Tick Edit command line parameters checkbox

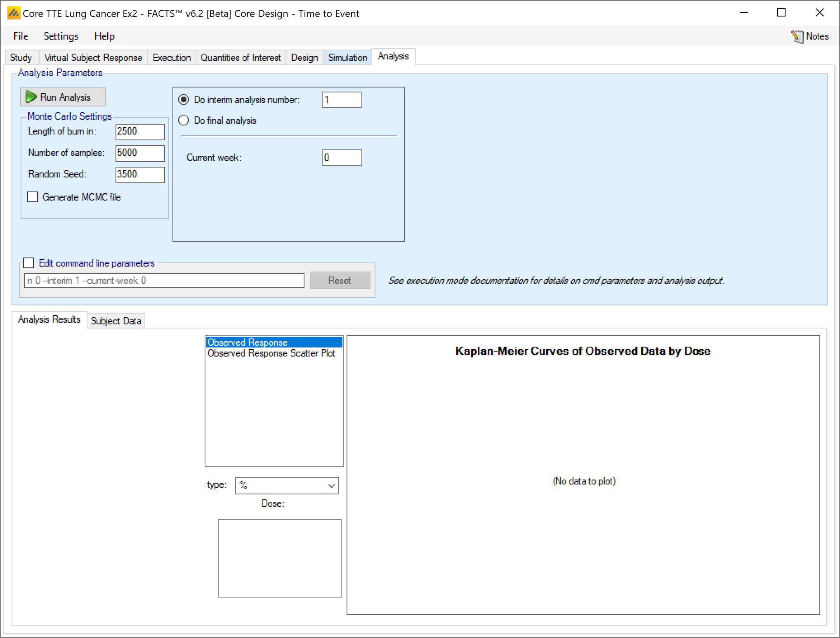(x=28, y=263)
